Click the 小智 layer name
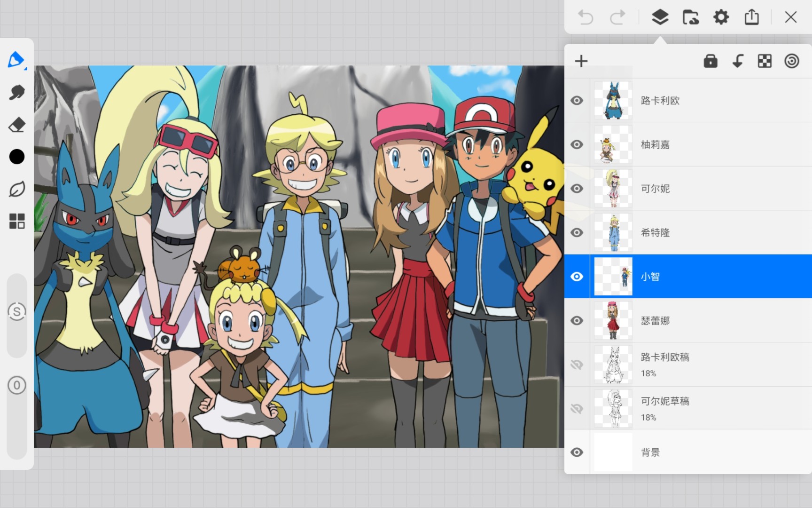Image resolution: width=812 pixels, height=508 pixels. pos(650,277)
